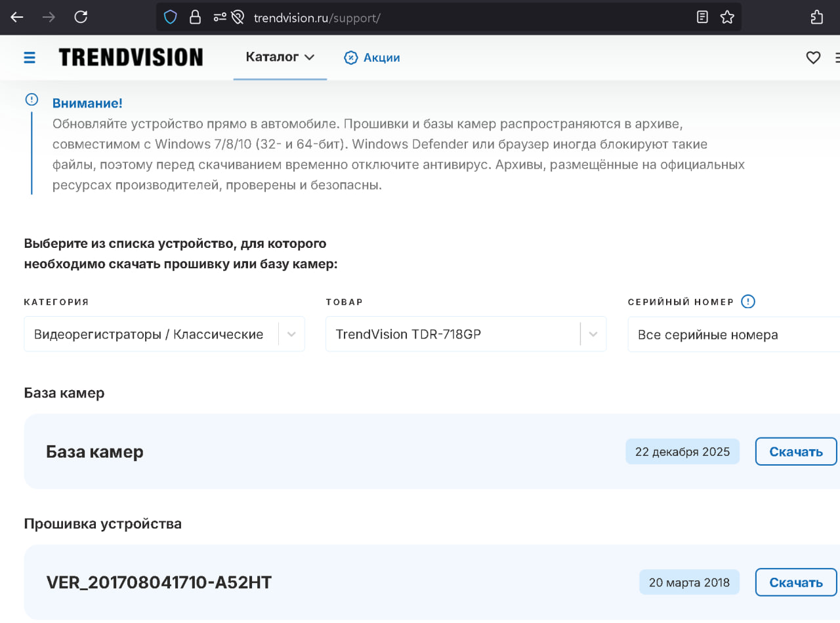
Task: Open the Категория dropdown
Action: click(x=164, y=334)
